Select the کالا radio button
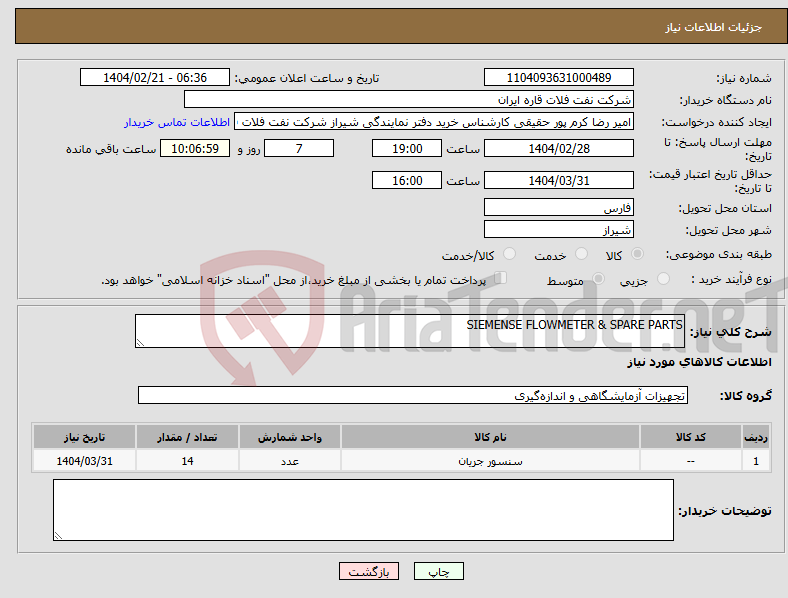Screen dimensions: 788x598 [637, 254]
